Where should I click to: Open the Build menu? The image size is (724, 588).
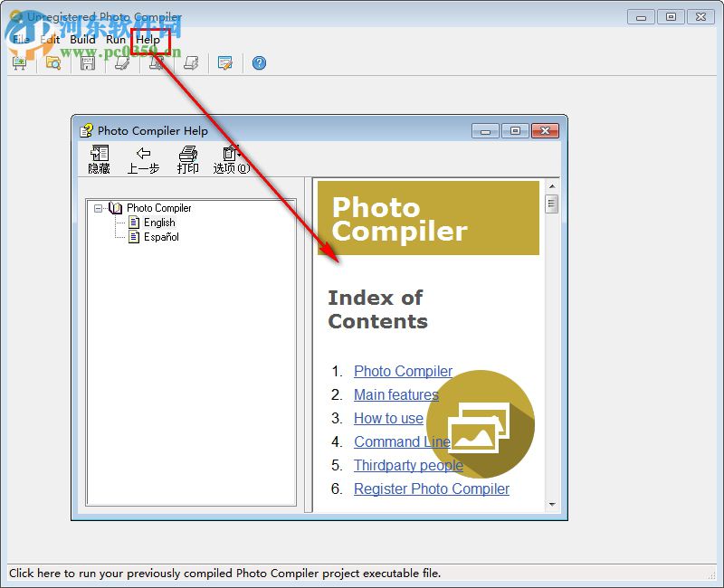[x=82, y=40]
